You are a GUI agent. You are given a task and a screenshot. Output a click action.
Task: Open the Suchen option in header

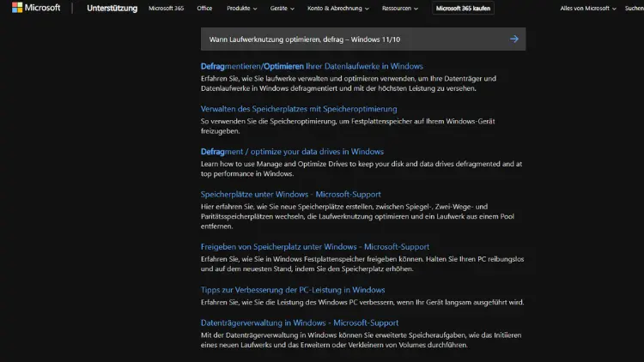pos(635,9)
